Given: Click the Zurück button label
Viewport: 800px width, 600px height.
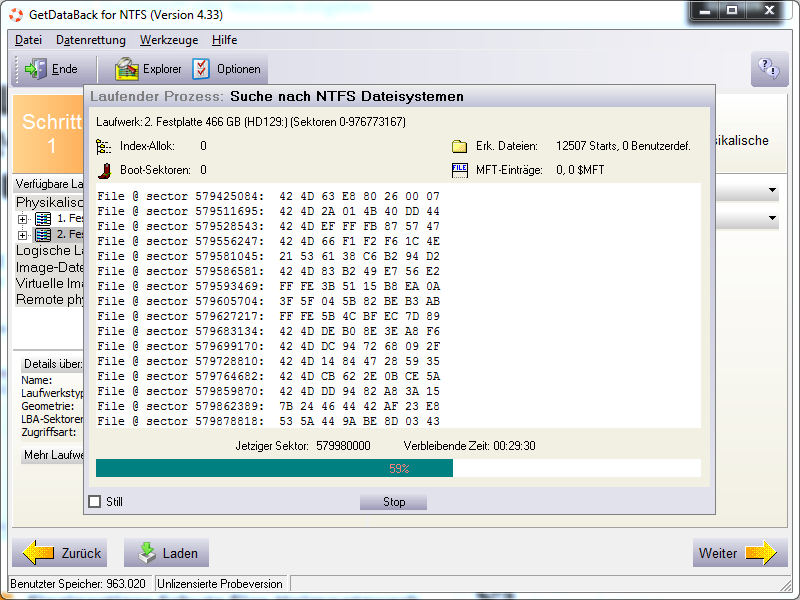Looking at the screenshot, I should pyautogui.click(x=81, y=553).
